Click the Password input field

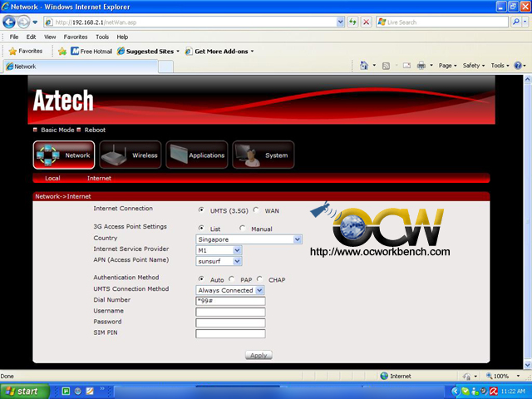pos(230,323)
